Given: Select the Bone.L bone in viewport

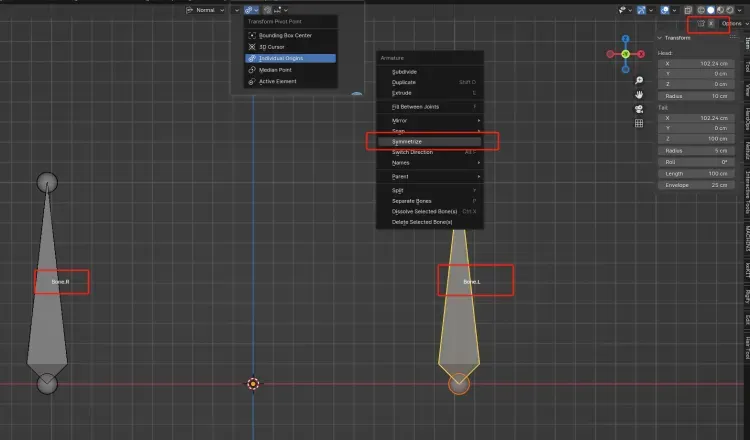Looking at the screenshot, I should pyautogui.click(x=459, y=306).
